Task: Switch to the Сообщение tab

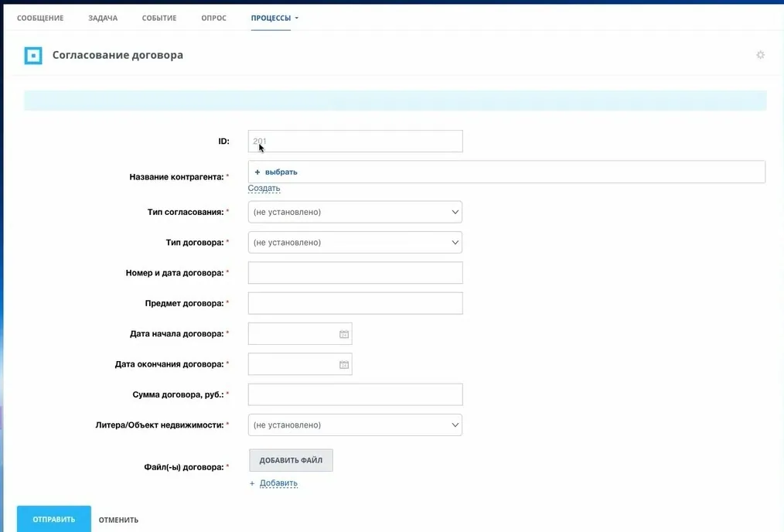Action: pyautogui.click(x=40, y=18)
